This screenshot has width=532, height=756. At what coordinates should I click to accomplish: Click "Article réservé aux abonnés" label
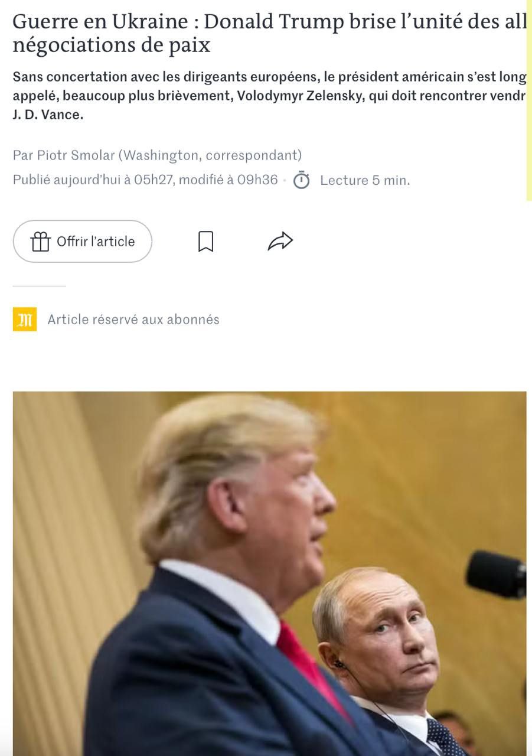pos(133,320)
